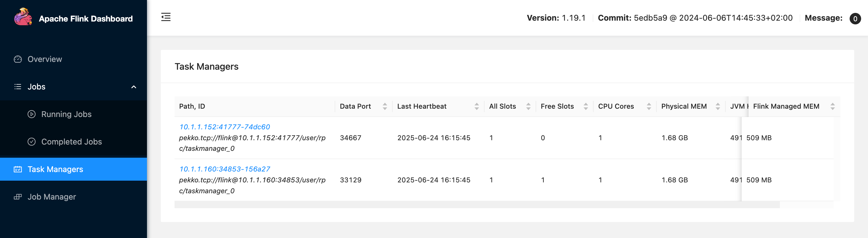
Task: Sort table by All Slots
Action: (x=528, y=106)
